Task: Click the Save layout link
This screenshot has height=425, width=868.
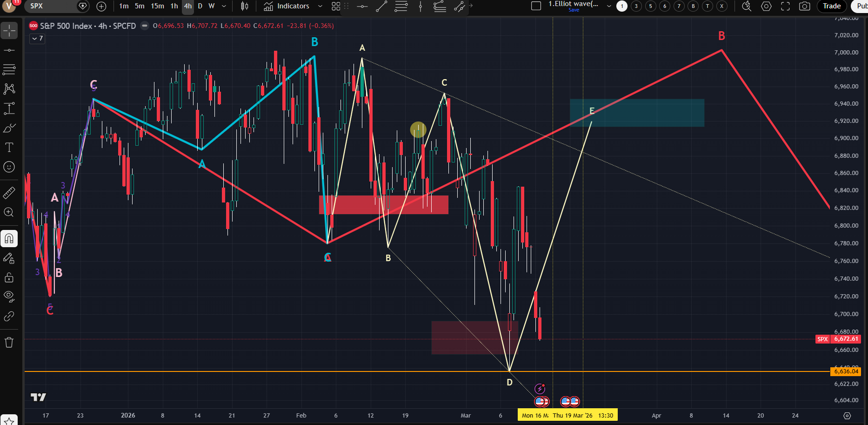Action: click(574, 10)
